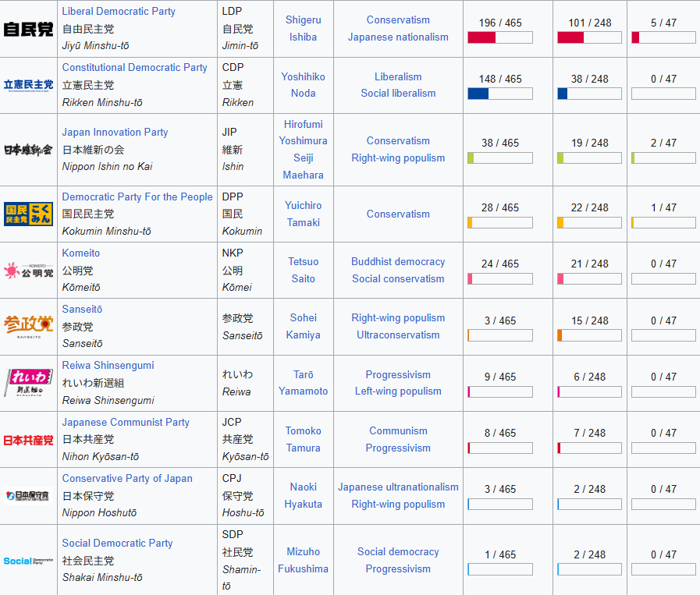Select the 'Jimin-tō' abbreviation text
The height and width of the screenshot is (595, 700).
pos(240,45)
